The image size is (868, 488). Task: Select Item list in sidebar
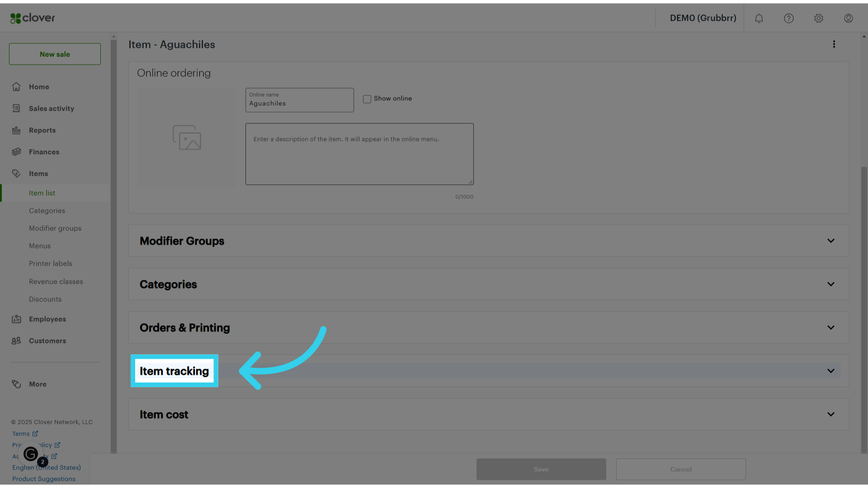coord(42,193)
